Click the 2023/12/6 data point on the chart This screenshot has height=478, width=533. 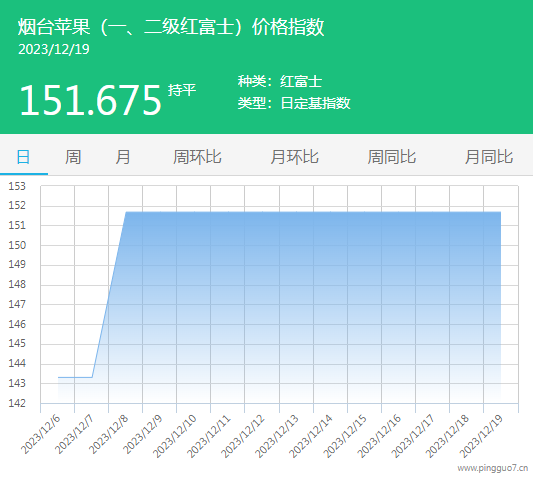(58, 377)
